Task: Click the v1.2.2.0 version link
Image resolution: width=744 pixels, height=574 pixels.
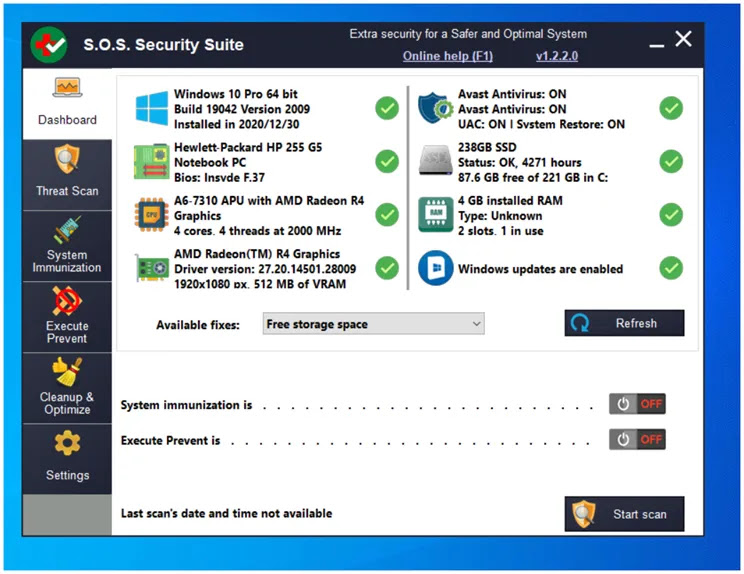Action: point(557,56)
